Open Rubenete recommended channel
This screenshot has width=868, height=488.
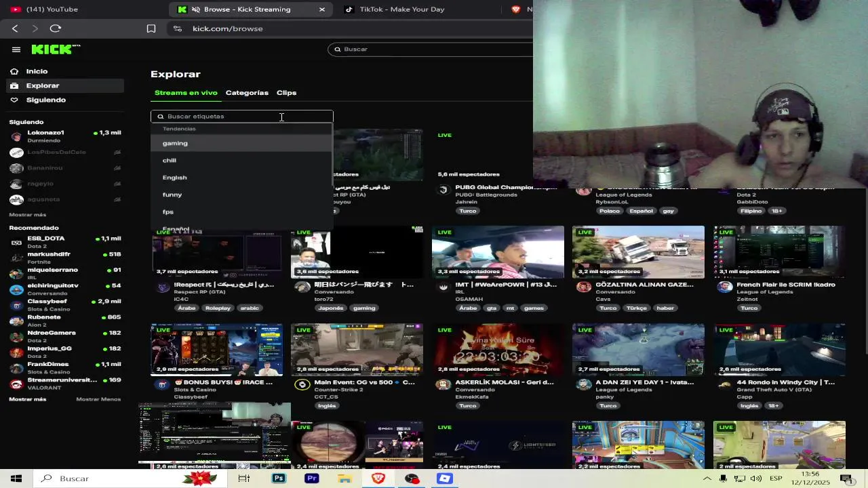pos(64,320)
